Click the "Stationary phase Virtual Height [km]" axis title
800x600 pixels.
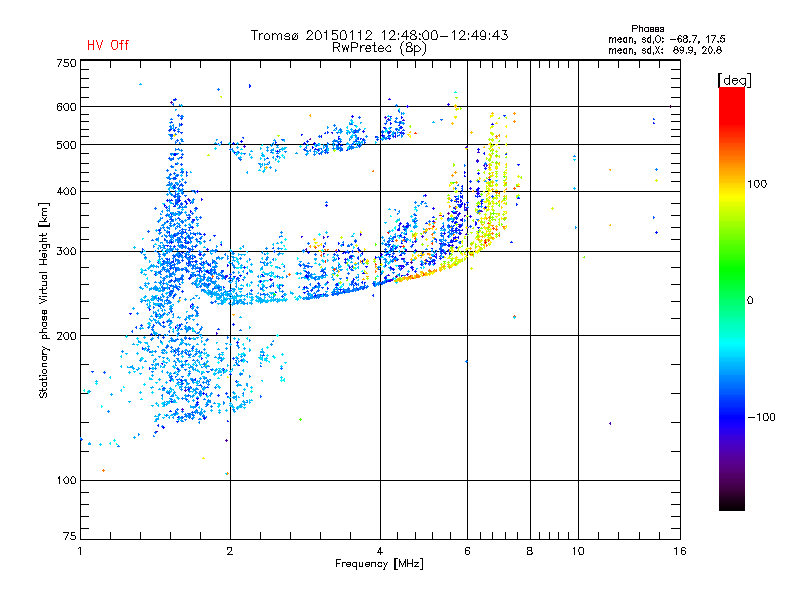point(43,300)
